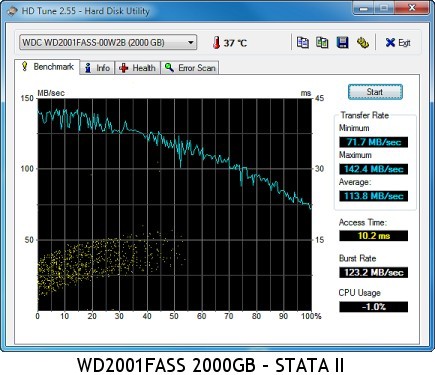
Task: Close the HD Tune window
Action: pyautogui.click(x=411, y=8)
